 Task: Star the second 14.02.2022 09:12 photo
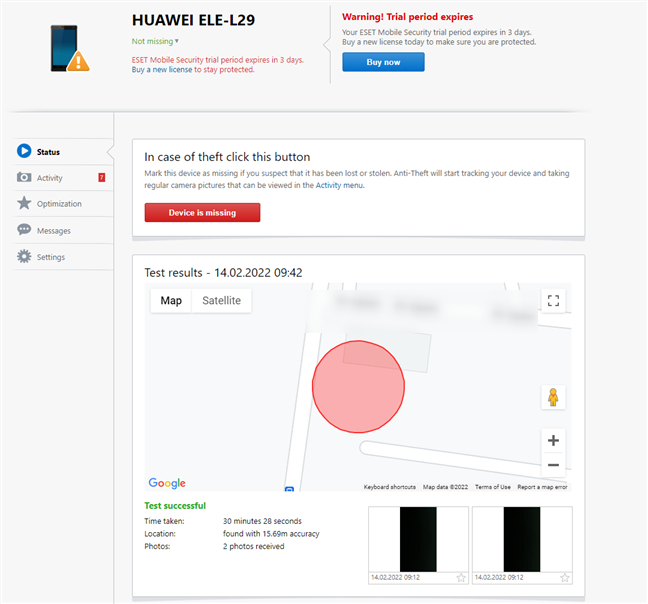pyautogui.click(x=565, y=578)
